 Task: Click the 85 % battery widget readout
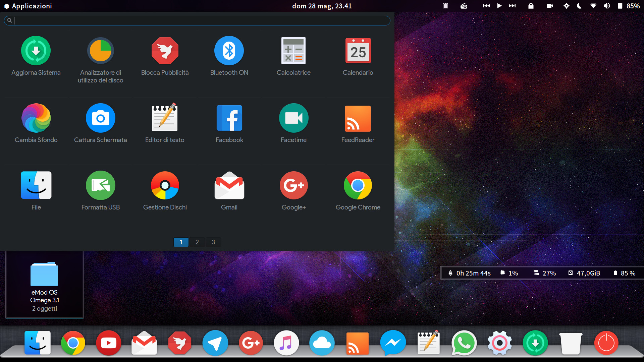[624, 273]
